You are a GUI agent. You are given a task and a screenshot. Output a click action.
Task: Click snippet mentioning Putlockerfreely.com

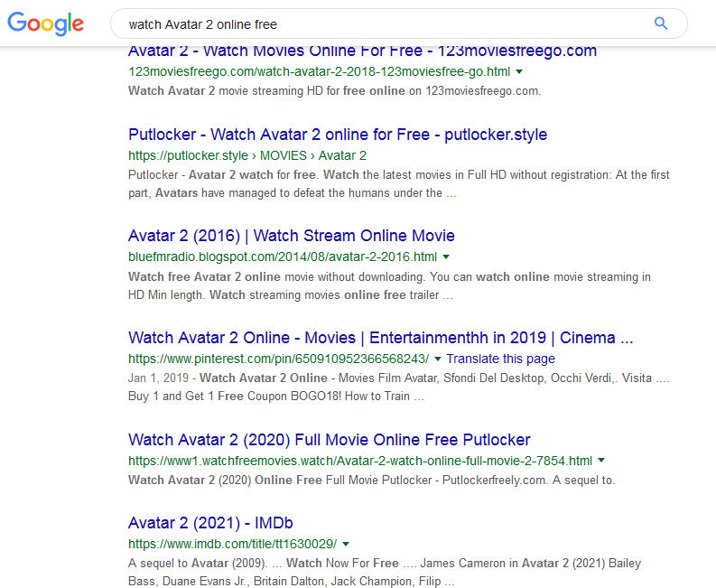372,481
